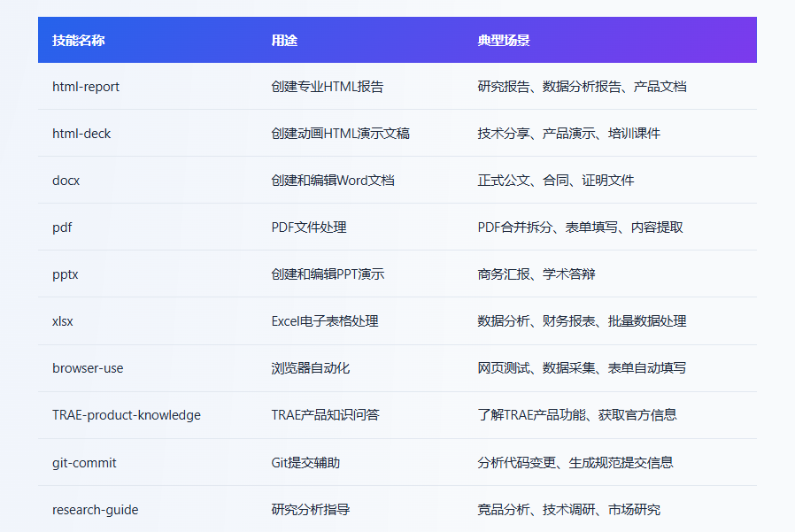
Task: Select the browser-use skill name
Action: click(88, 368)
